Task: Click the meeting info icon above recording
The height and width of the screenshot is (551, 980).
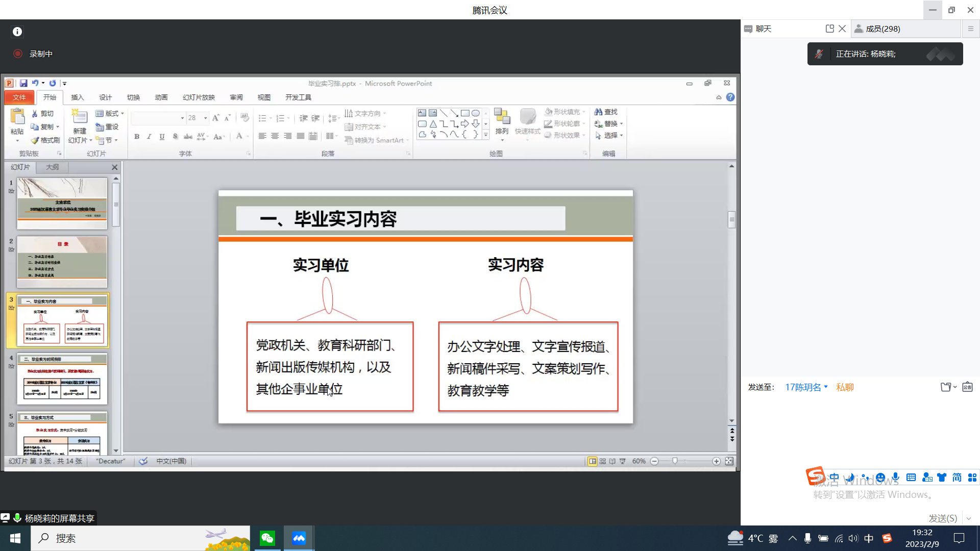Action: coord(17,32)
